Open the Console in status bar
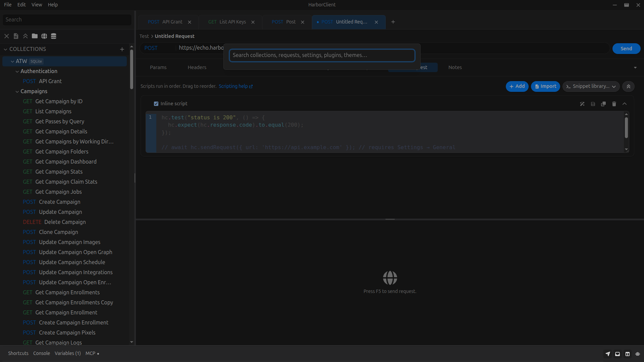The width and height of the screenshot is (644, 362). pyautogui.click(x=42, y=353)
